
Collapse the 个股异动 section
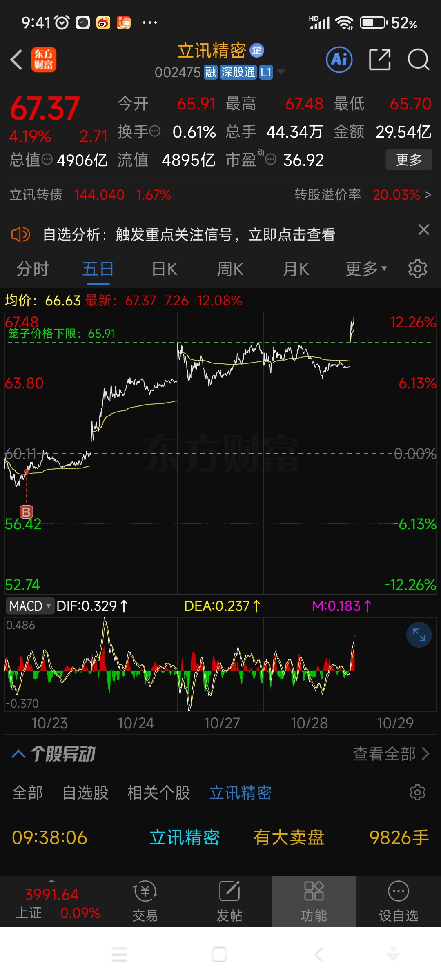pyautogui.click(x=19, y=754)
